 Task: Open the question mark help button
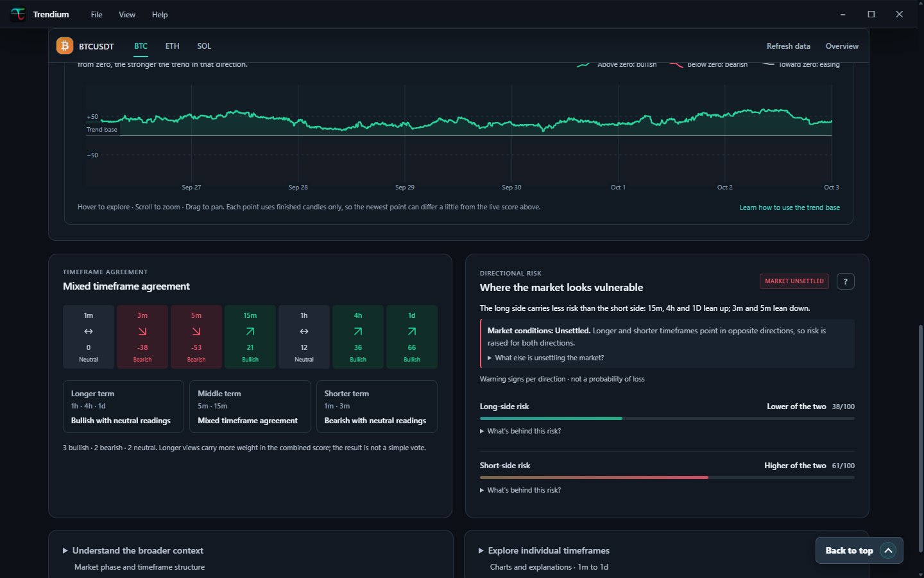tap(845, 281)
